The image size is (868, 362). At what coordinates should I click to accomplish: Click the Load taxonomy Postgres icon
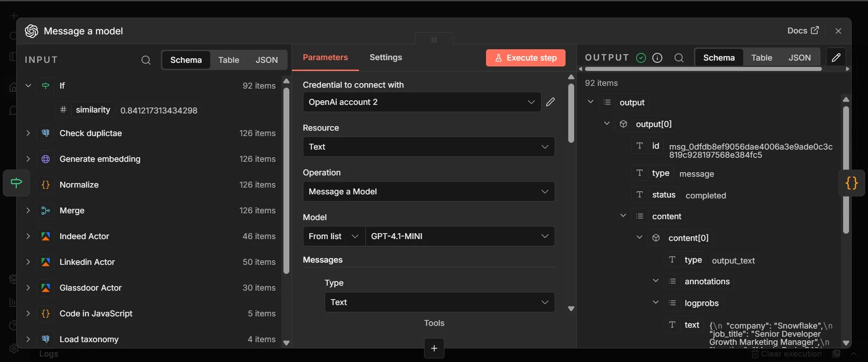(x=46, y=339)
